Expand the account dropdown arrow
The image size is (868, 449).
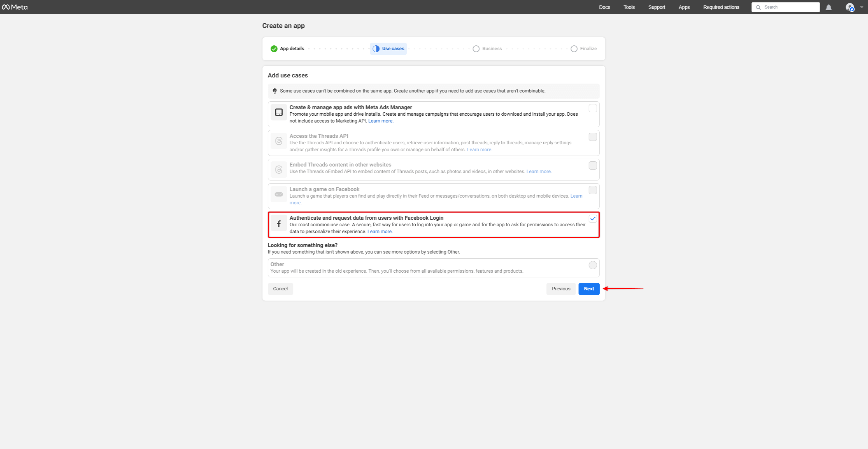(861, 7)
